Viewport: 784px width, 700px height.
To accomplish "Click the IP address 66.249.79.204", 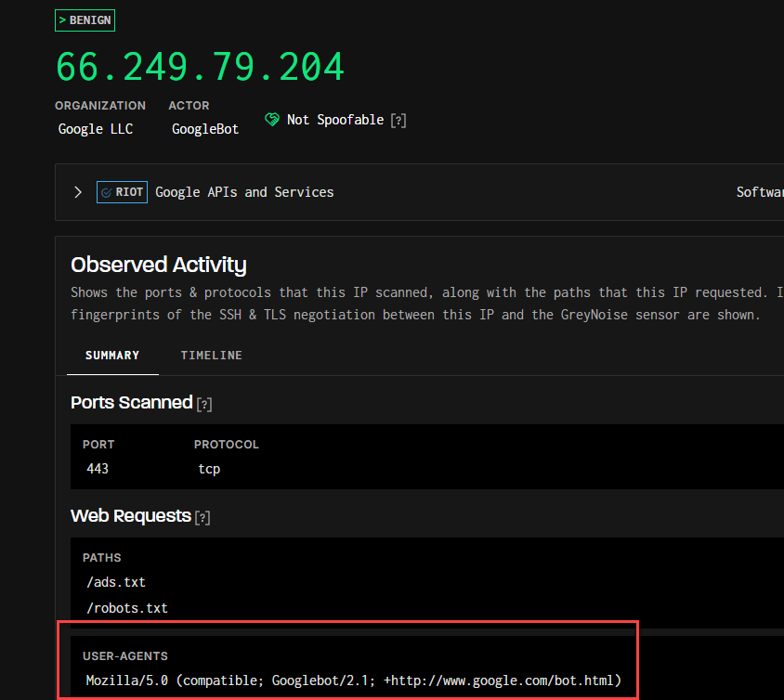I will click(x=200, y=67).
